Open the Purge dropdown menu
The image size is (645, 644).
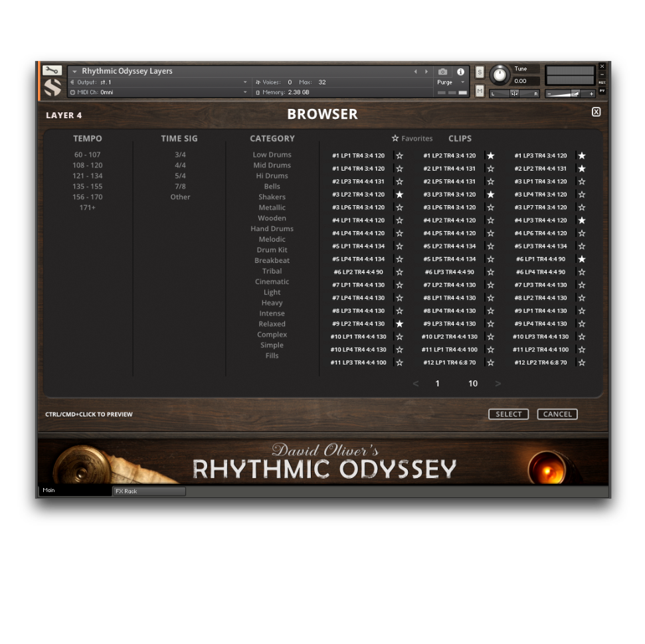click(452, 82)
